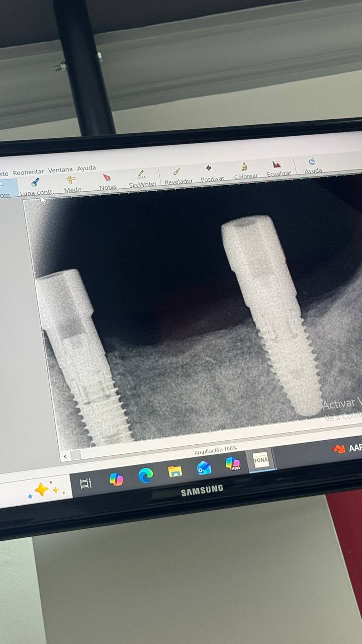362x644 pixels.
Task: Click the Ampliación 100% status text
Action: pos(216,449)
